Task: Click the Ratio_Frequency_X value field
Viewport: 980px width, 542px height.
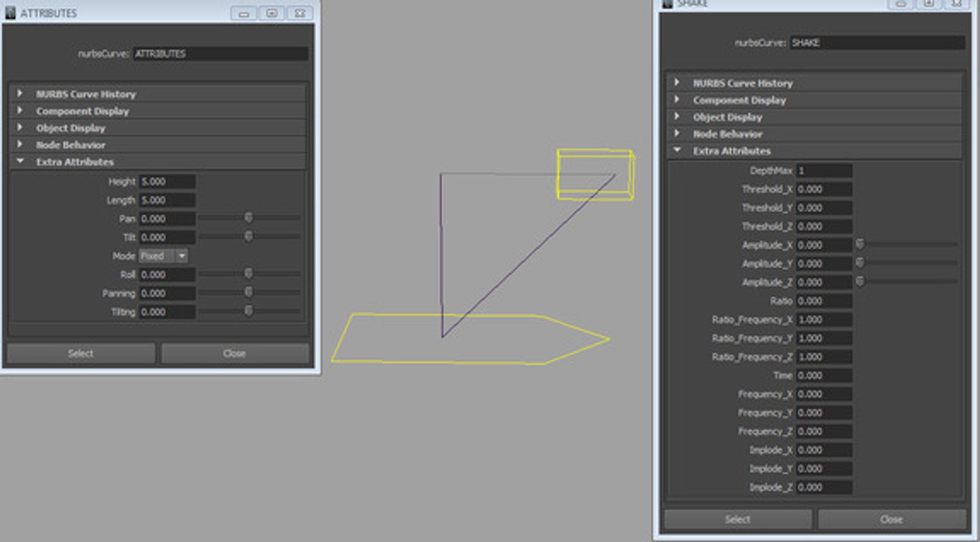Action: click(x=824, y=319)
